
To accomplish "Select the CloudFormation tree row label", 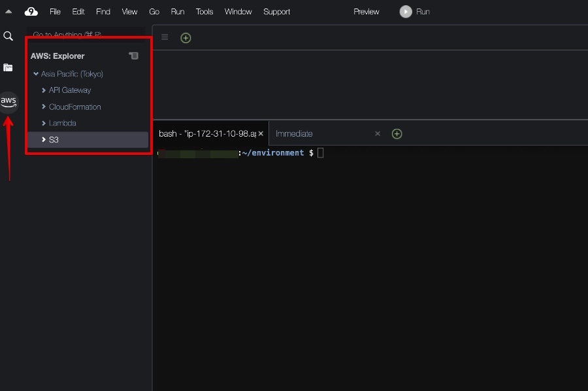I will pyautogui.click(x=75, y=107).
